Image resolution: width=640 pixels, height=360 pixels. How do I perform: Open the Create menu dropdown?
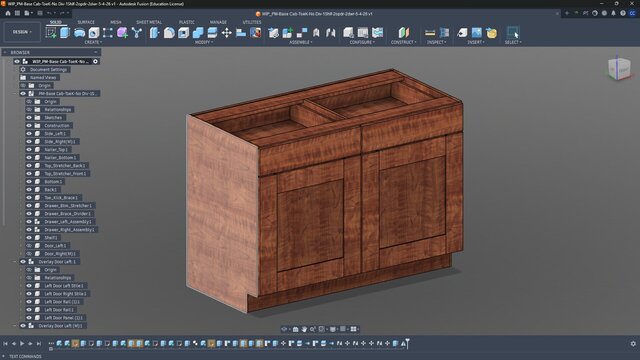click(x=93, y=42)
